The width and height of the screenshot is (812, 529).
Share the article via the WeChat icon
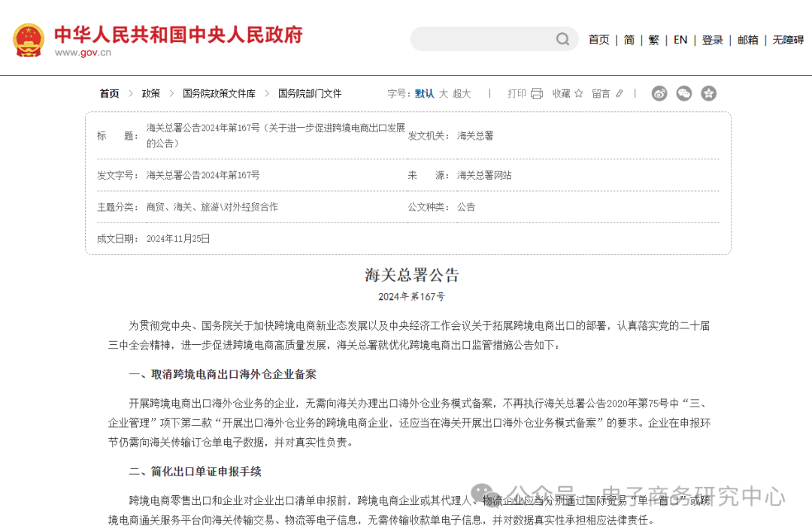click(683, 93)
